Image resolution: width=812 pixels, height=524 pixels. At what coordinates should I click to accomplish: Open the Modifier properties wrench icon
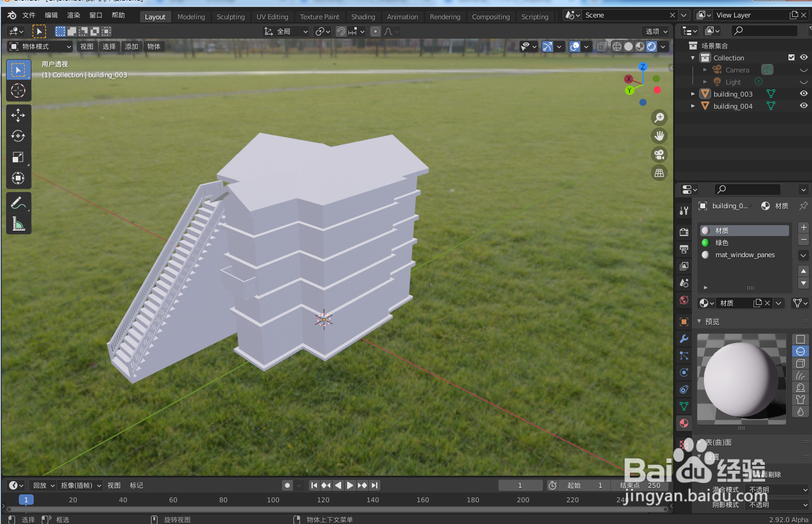tap(683, 339)
